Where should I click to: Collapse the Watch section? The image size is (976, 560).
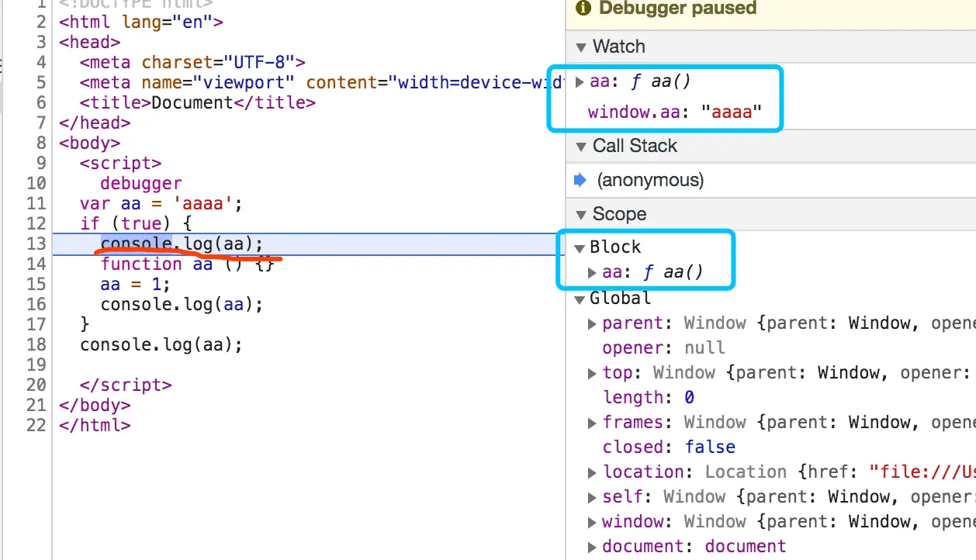581,47
